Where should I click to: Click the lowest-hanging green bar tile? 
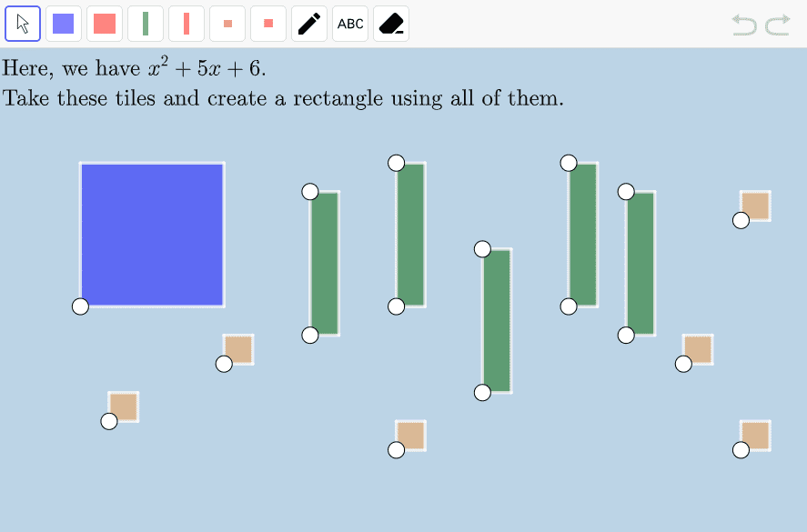click(497, 320)
